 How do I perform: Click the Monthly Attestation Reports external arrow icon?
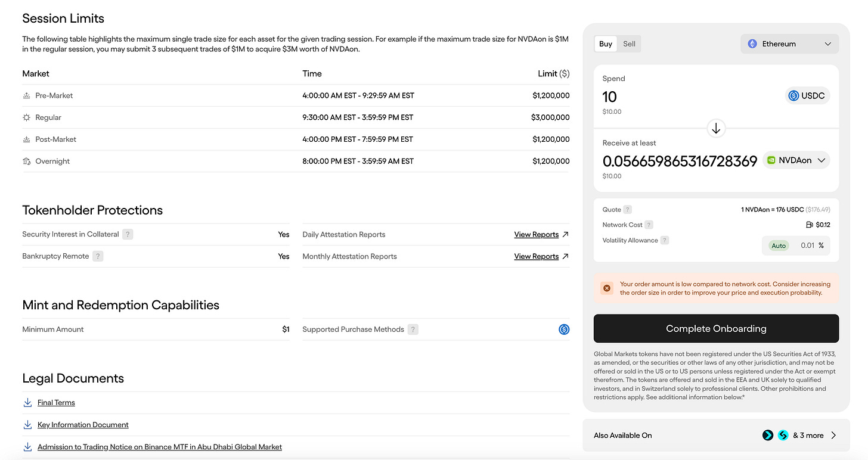[x=565, y=256]
